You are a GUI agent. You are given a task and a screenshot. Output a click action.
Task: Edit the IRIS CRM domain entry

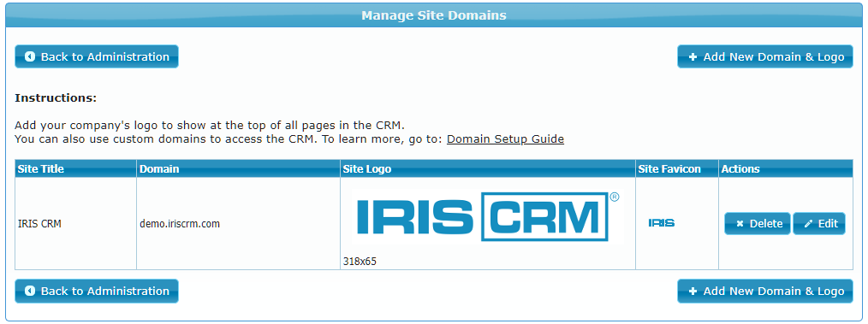819,223
